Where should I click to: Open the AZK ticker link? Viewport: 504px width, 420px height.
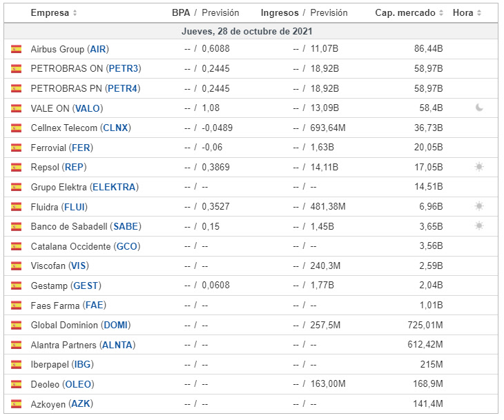(x=80, y=403)
